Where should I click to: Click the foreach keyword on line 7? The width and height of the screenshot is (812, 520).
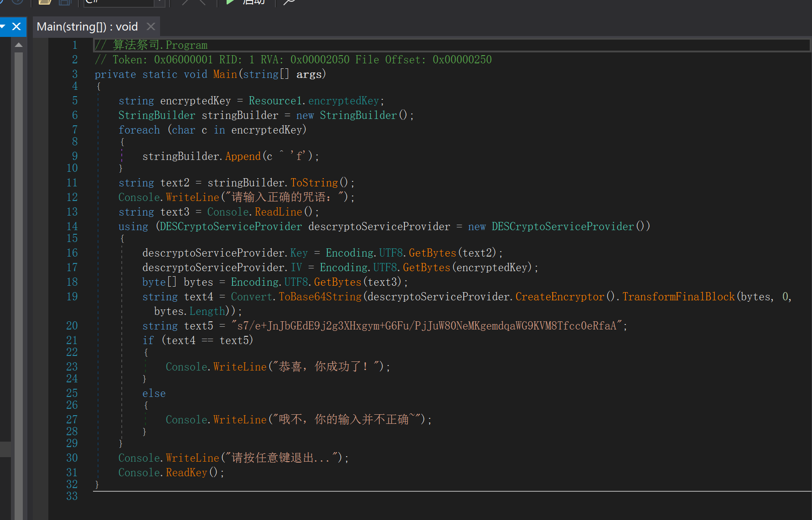139,130
